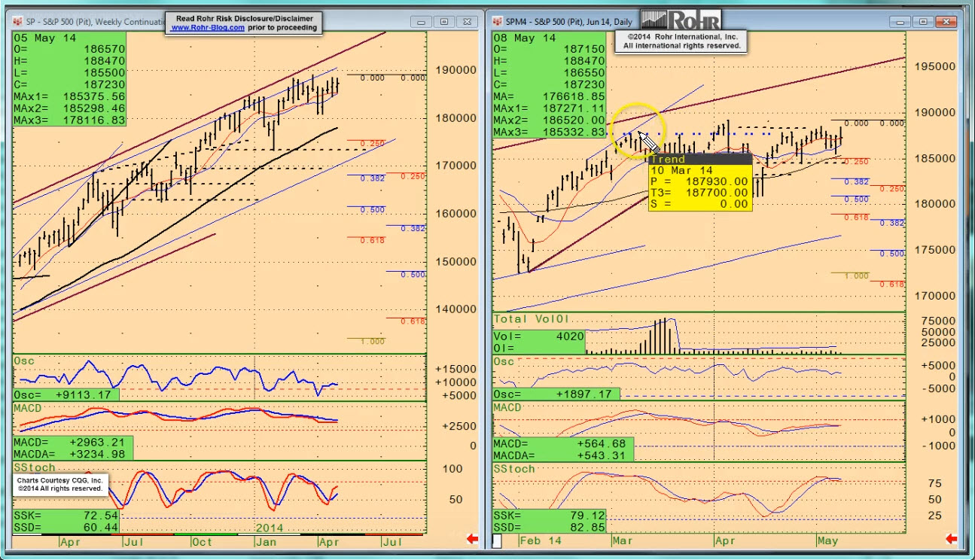
Task: Open the www.Rohr-Blog.com link
Action: (x=207, y=28)
